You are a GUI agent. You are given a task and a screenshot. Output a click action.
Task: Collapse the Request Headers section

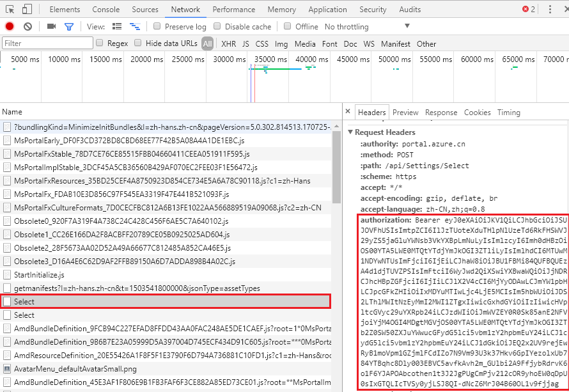coord(350,132)
